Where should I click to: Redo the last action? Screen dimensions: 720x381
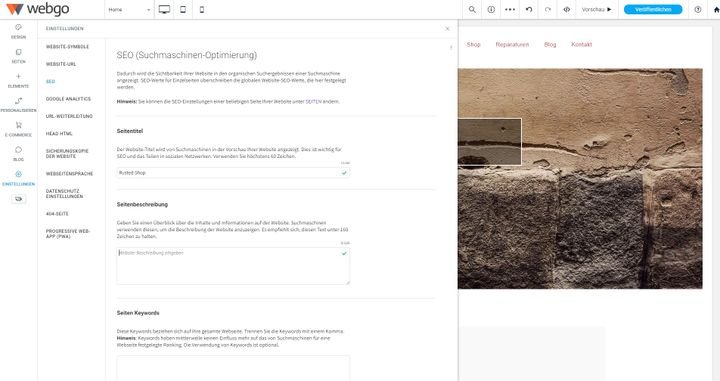click(548, 9)
